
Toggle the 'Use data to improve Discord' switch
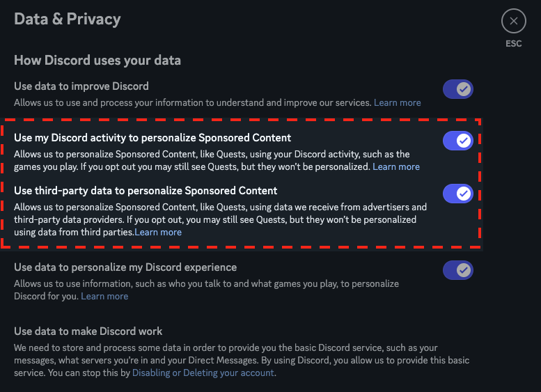pos(458,89)
